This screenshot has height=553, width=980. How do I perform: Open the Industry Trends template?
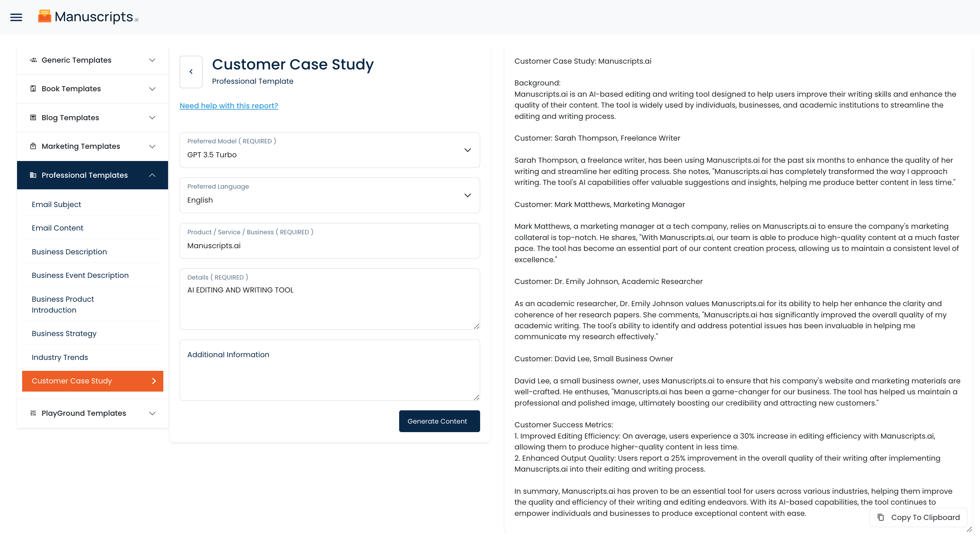pos(60,357)
